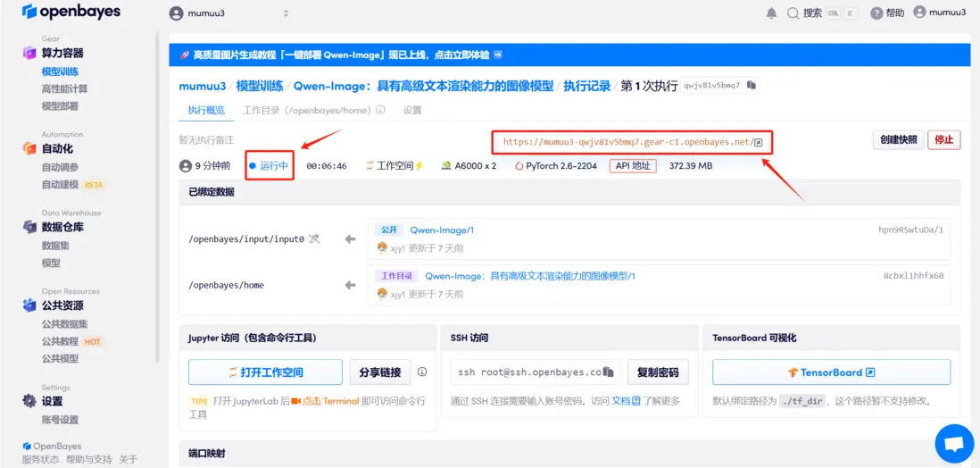The height and width of the screenshot is (468, 980).
Task: Click the help question-mark icon
Action: coord(876,13)
